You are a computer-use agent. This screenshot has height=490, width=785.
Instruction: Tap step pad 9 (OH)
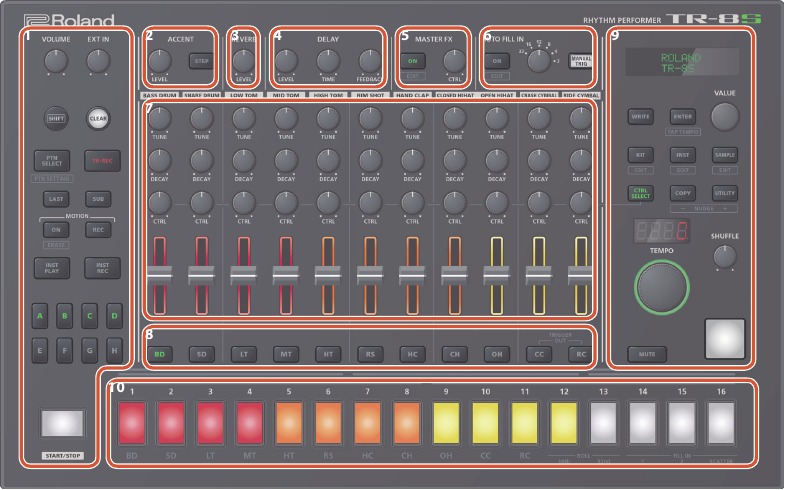pos(446,423)
